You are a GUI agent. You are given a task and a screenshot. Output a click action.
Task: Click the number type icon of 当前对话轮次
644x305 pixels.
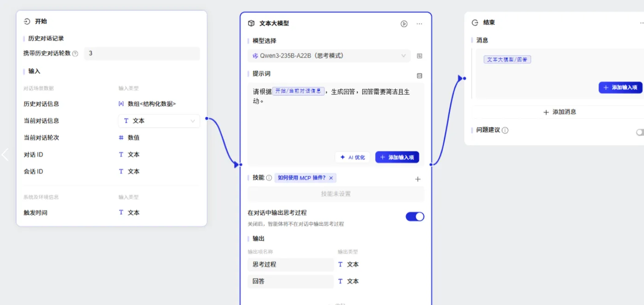click(121, 137)
